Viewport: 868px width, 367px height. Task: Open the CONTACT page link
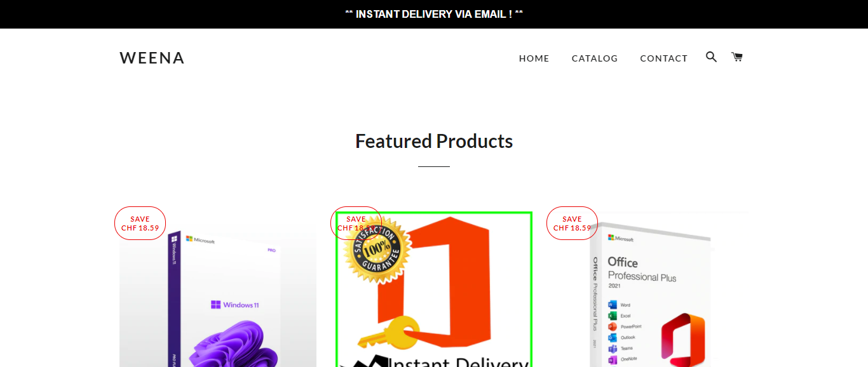(x=664, y=58)
